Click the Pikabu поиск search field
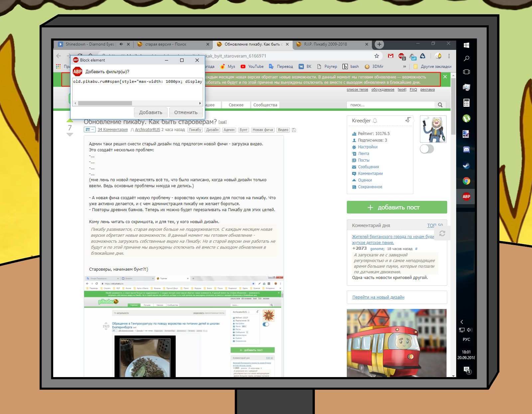 [391, 105]
